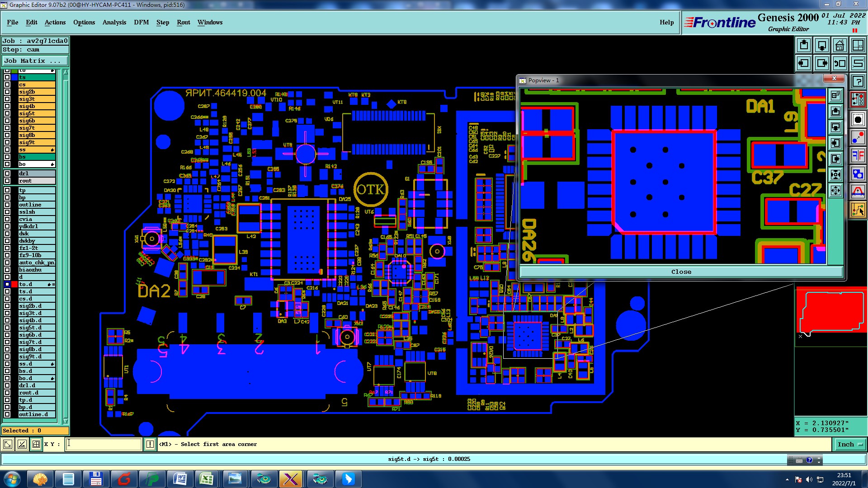Click the diagonal arrow icon beside XY field

coord(8,444)
